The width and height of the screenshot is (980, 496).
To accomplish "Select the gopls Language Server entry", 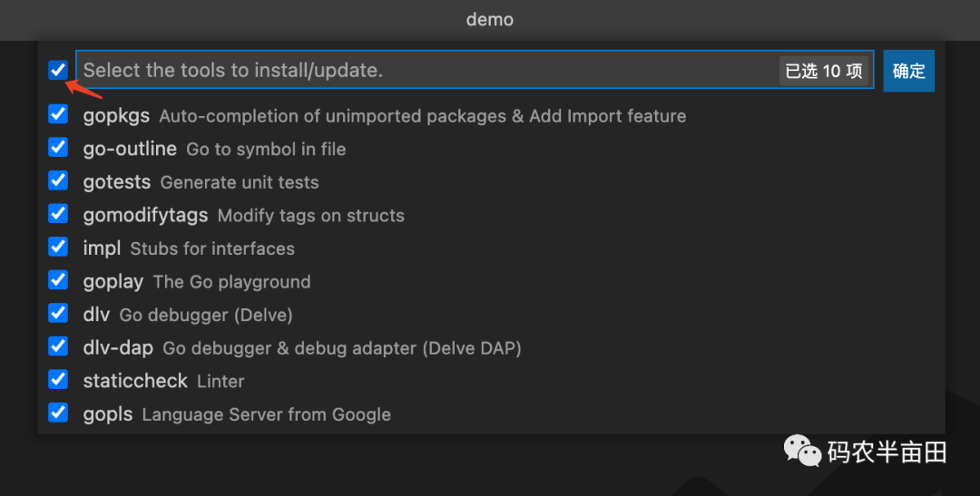I will point(237,414).
